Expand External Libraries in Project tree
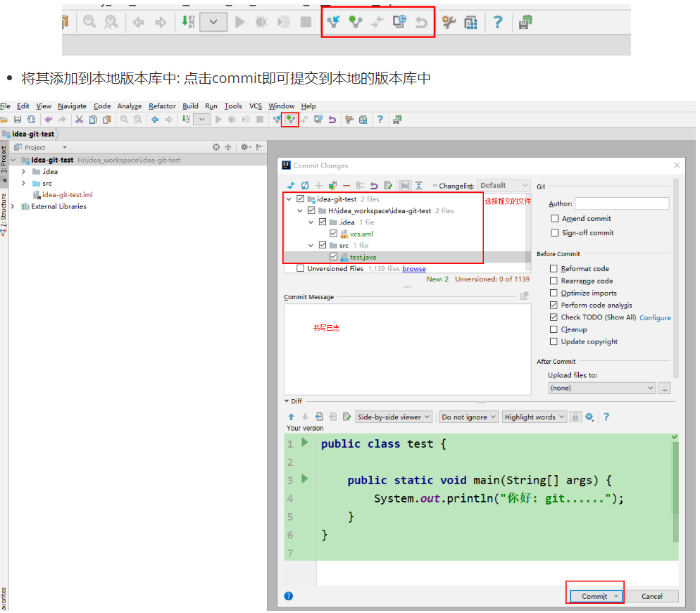Image resolution: width=700 pixels, height=613 pixels. (13, 206)
